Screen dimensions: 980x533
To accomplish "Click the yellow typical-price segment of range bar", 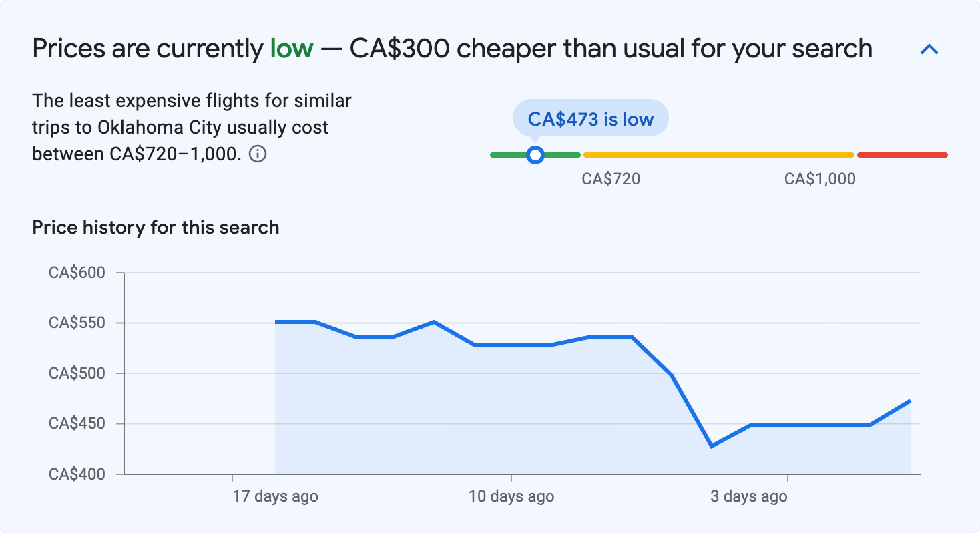I will point(718,155).
